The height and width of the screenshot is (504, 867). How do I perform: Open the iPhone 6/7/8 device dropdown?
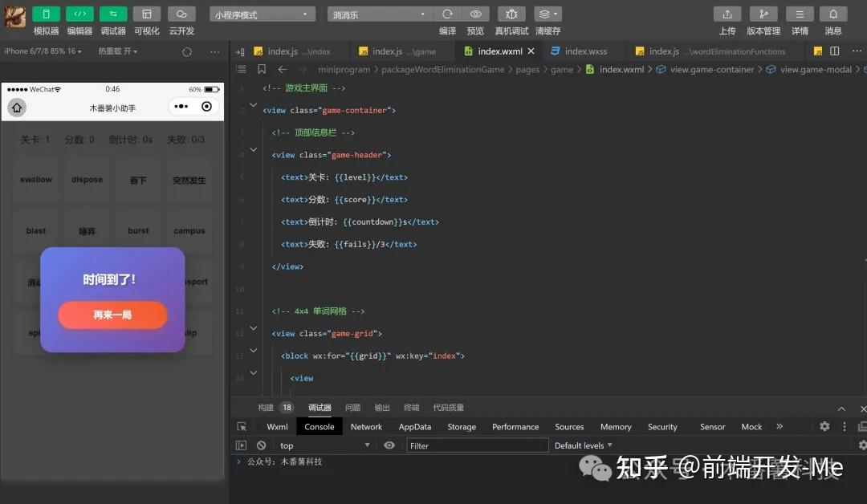coord(43,51)
